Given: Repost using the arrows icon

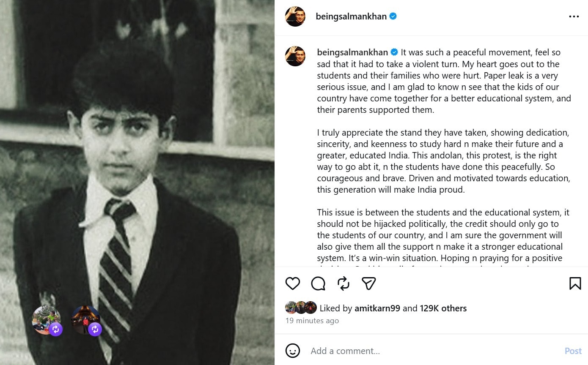Looking at the screenshot, I should (x=343, y=283).
